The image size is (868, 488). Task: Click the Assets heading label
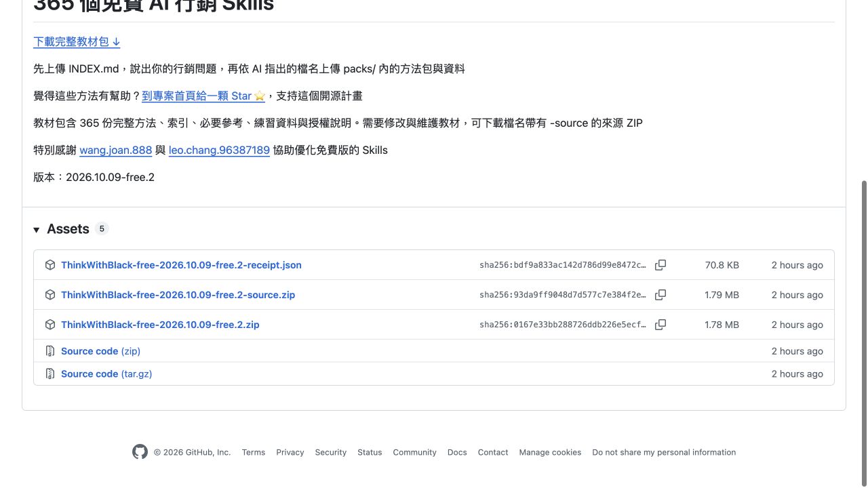pos(68,229)
